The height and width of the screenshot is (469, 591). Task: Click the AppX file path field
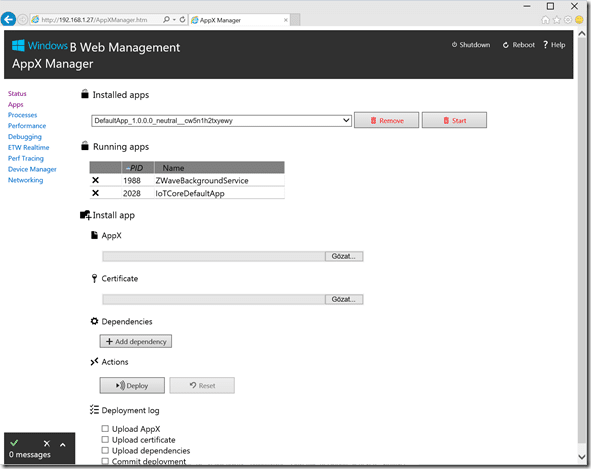[x=214, y=256]
